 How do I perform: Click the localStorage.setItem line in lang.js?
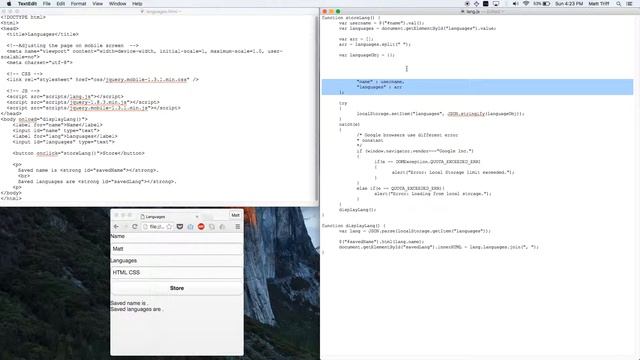pyautogui.click(x=440, y=113)
